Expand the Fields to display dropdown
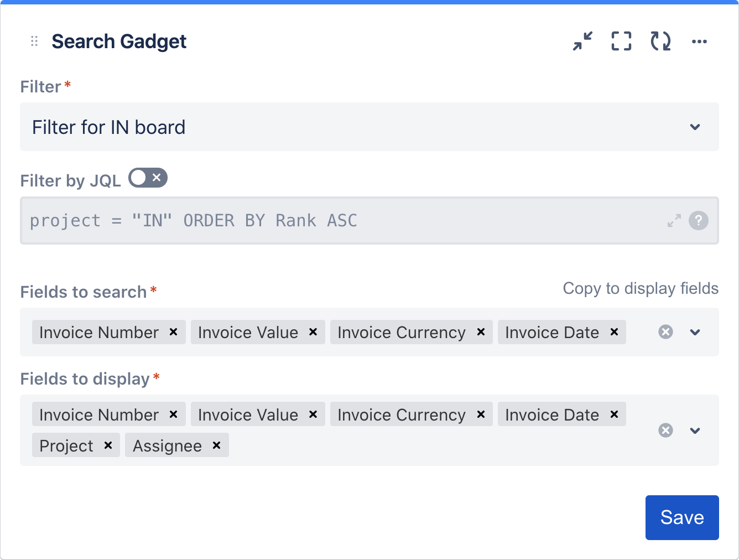The width and height of the screenshot is (739, 560). coord(695,431)
